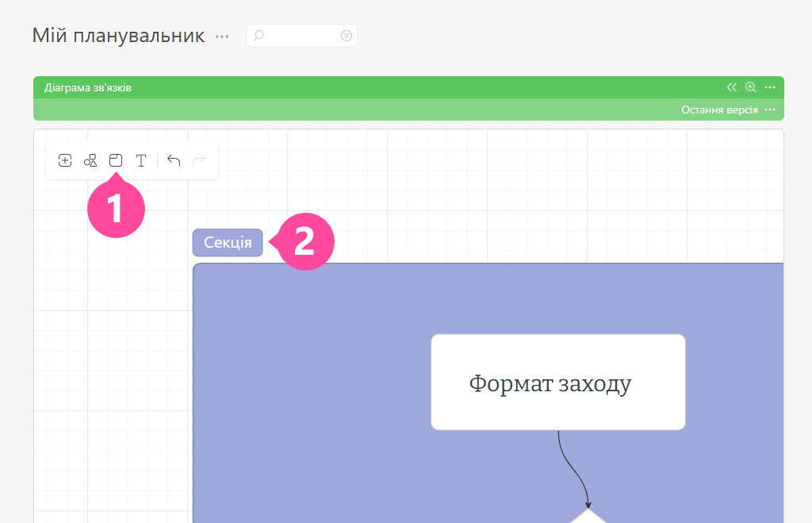Redo the last diagram action
The image size is (812, 523).
[x=199, y=160]
